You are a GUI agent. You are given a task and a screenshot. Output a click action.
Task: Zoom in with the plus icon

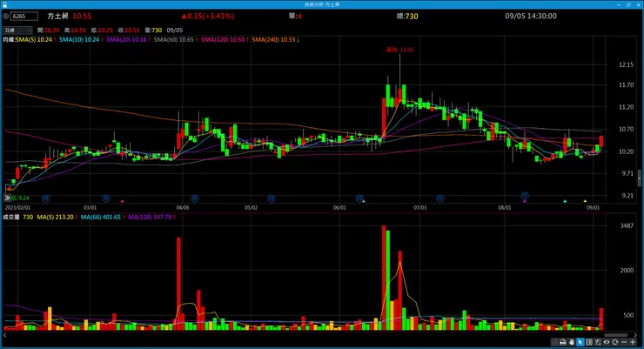633,342
